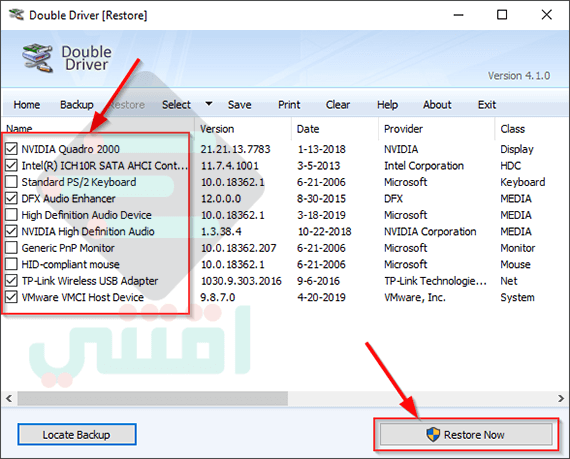Image resolution: width=570 pixels, height=459 pixels.
Task: Sort by the Date column header
Action: tap(308, 129)
